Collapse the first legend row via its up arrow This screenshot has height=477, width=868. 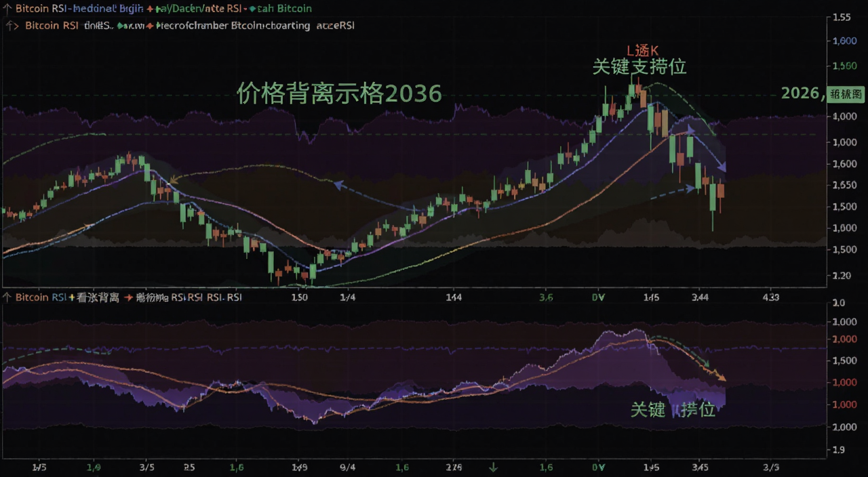tap(7, 9)
